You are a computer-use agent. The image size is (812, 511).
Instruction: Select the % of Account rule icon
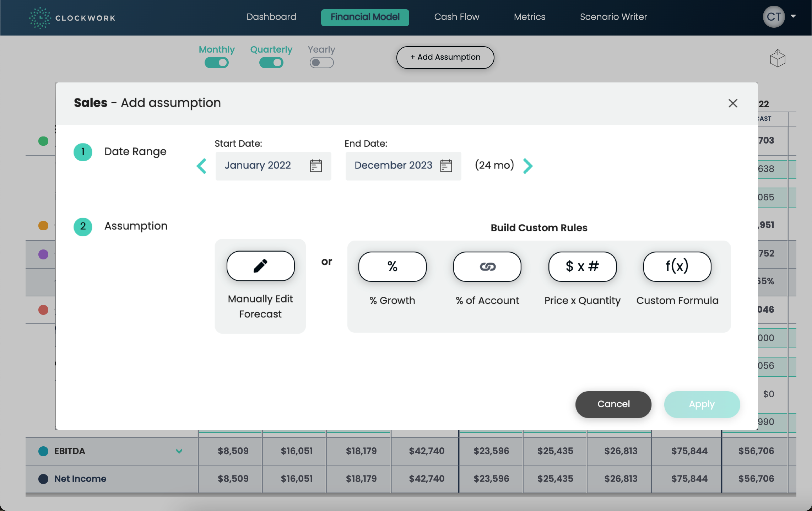coord(487,266)
